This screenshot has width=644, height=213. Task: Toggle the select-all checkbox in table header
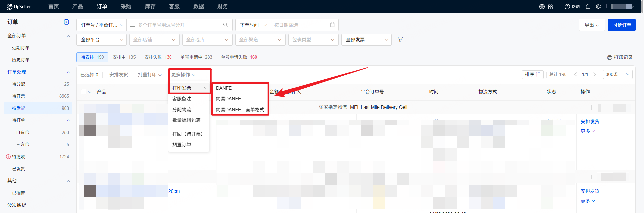coord(84,92)
